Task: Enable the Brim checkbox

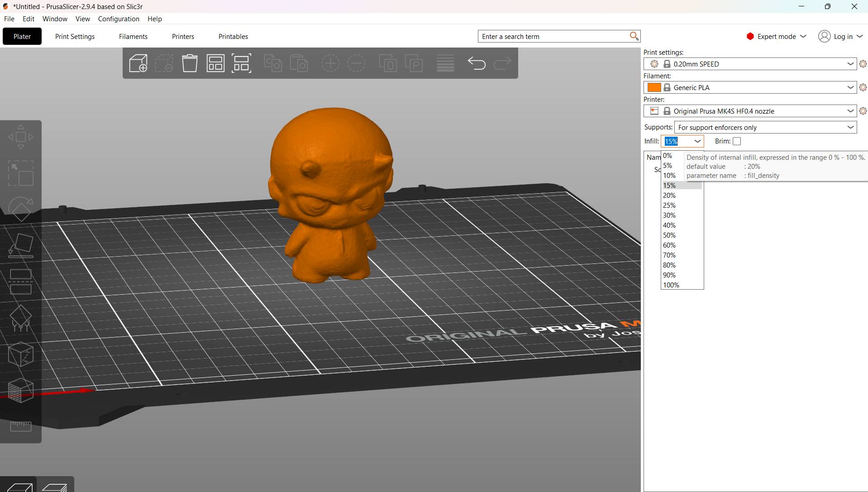Action: click(737, 141)
